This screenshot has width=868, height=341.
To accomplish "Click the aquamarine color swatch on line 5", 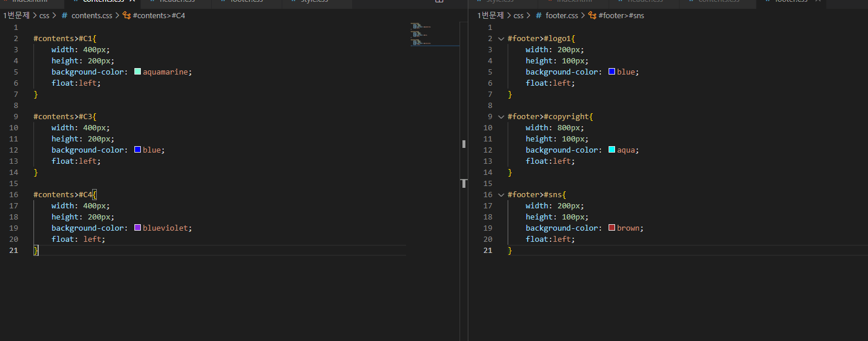I will 137,71.
